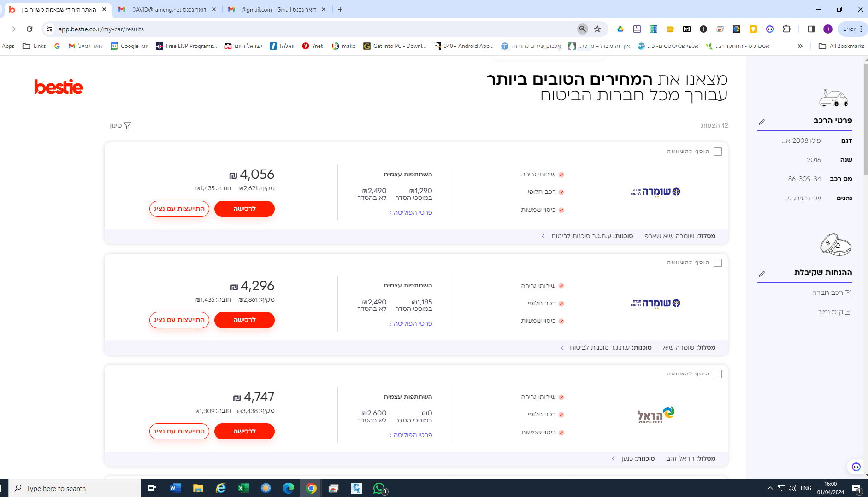The height and width of the screenshot is (497, 868).
Task: Click the pencil edit icon beside ההנחות שקיבלת
Action: point(762,274)
